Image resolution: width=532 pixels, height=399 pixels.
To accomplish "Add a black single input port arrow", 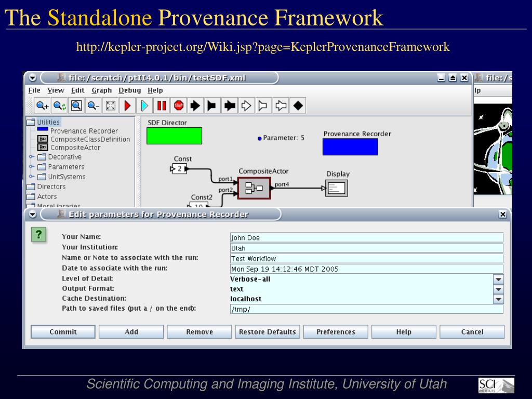I will tap(195, 106).
